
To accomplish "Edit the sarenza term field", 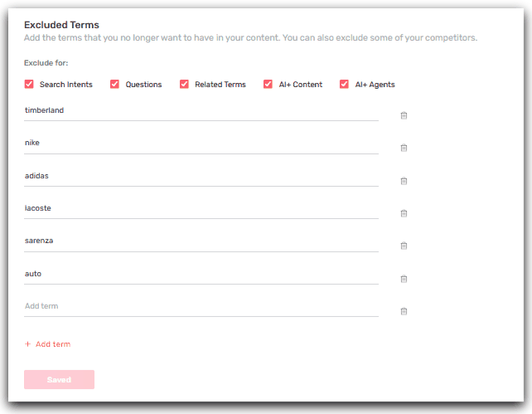I will (x=201, y=241).
